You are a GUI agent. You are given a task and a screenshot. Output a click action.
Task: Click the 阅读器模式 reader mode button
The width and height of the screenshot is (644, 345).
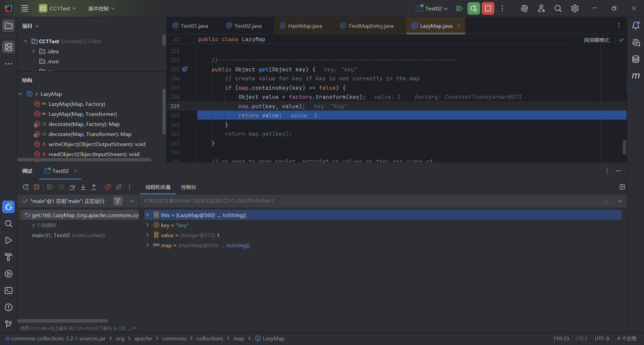[596, 40]
